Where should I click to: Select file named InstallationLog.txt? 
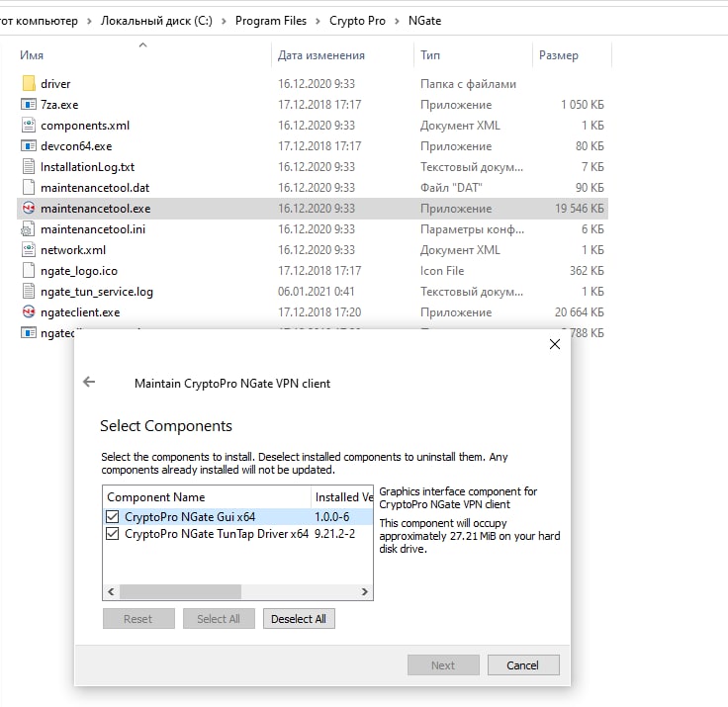[x=87, y=167]
